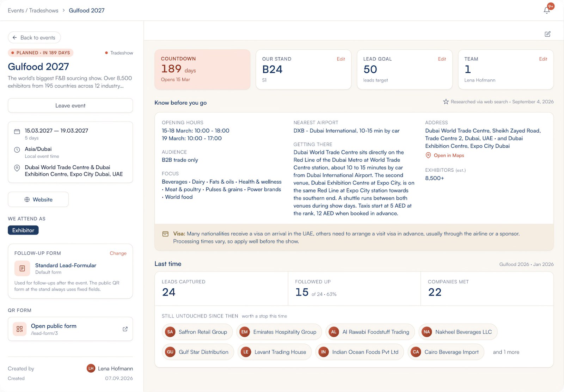Viewport: 564px width, 392px height.
Task: Click the edit pencil icon at top right
Action: [x=547, y=34]
